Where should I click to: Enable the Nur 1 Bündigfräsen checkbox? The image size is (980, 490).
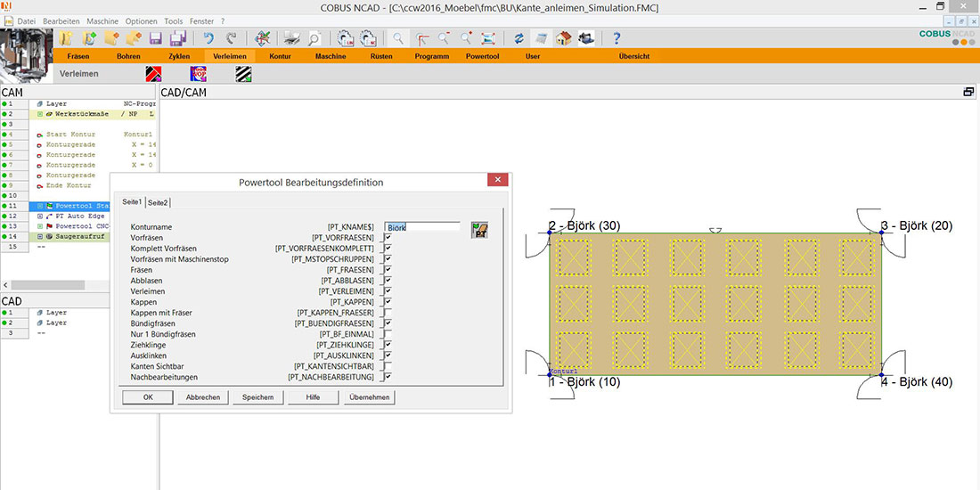388,334
